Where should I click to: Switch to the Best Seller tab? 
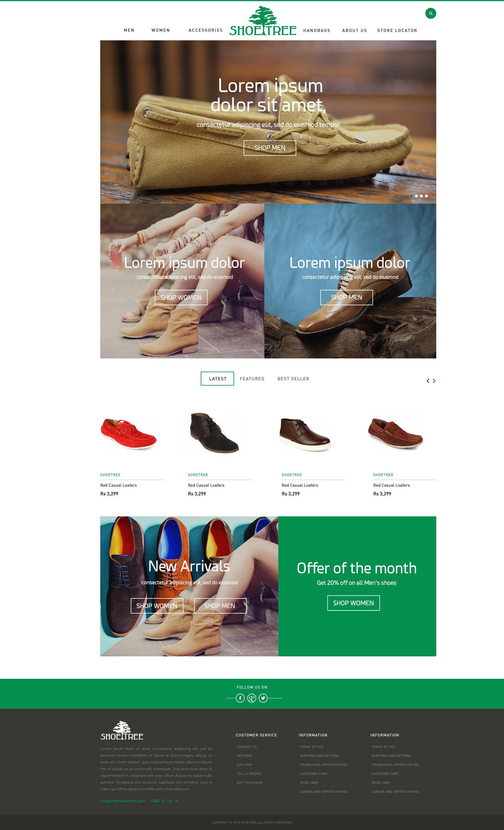point(293,379)
